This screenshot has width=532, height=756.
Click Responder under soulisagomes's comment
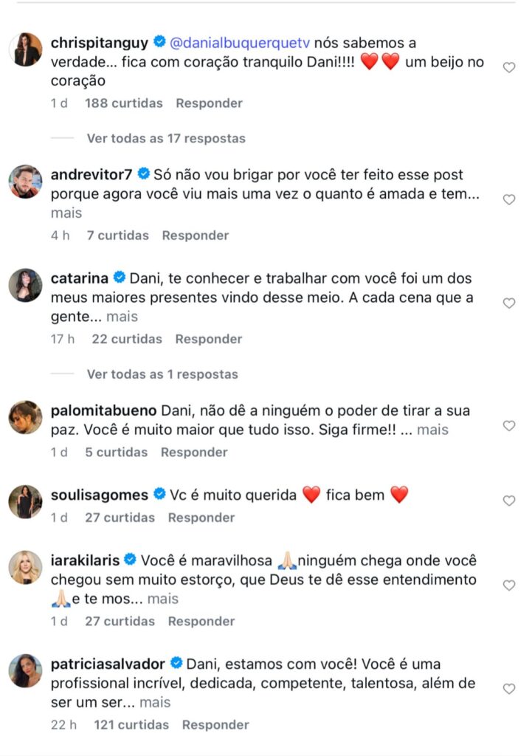tap(201, 518)
